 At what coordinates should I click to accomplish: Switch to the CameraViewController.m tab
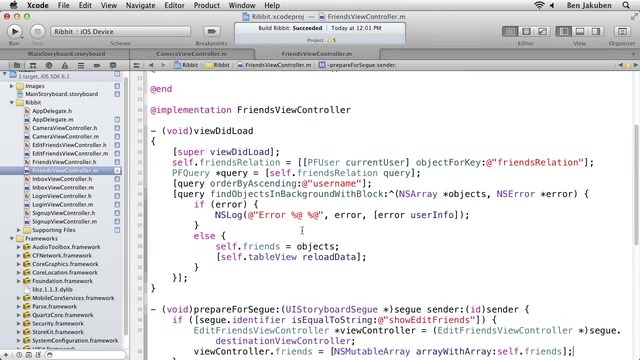click(191, 54)
